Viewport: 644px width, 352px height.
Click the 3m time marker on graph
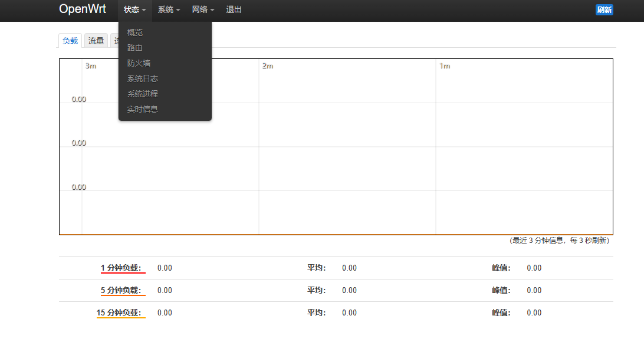91,66
